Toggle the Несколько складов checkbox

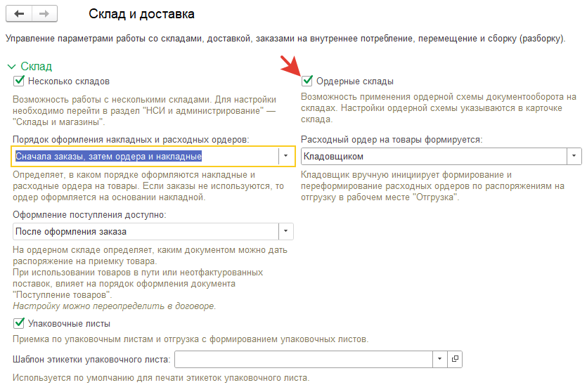tap(19, 81)
